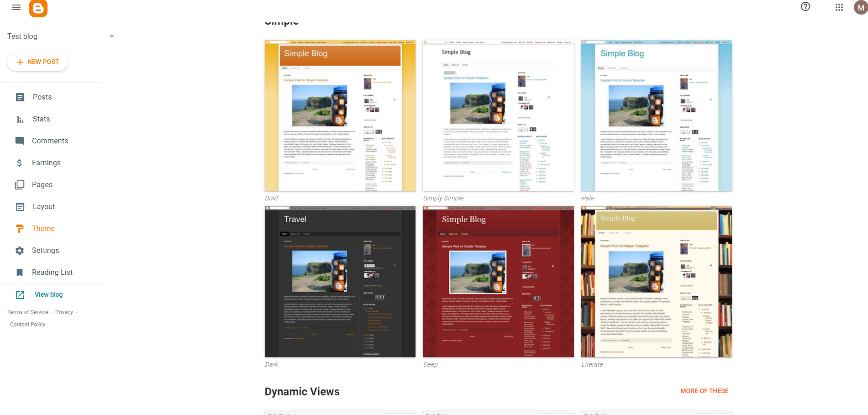Open the Earnings section
This screenshot has height=415, width=868.
[46, 163]
